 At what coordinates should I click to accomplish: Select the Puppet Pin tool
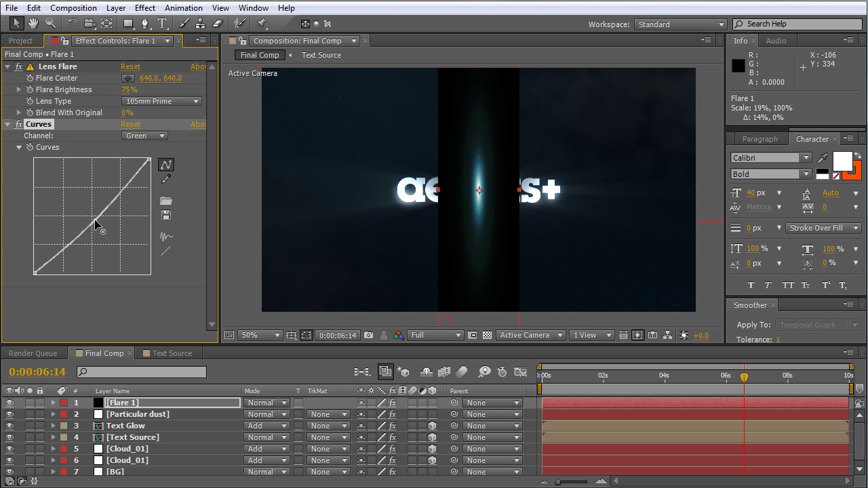pos(262,24)
